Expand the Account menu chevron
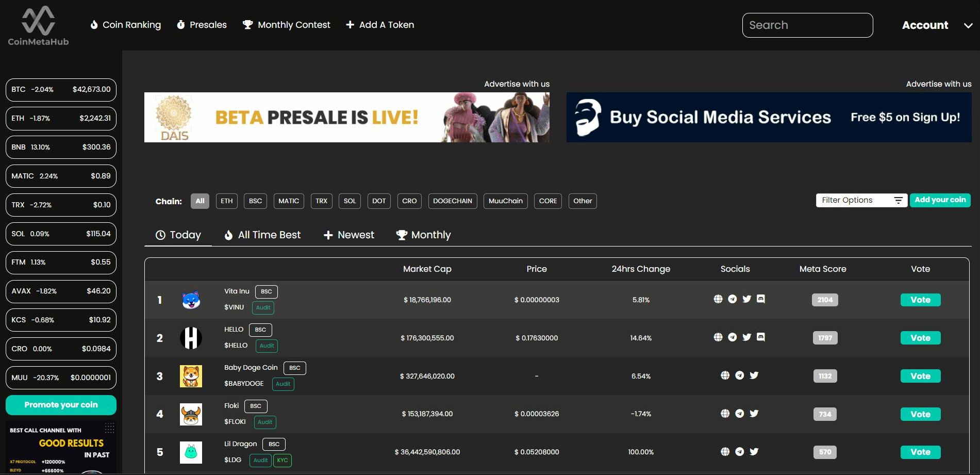The width and height of the screenshot is (980, 475). tap(968, 25)
